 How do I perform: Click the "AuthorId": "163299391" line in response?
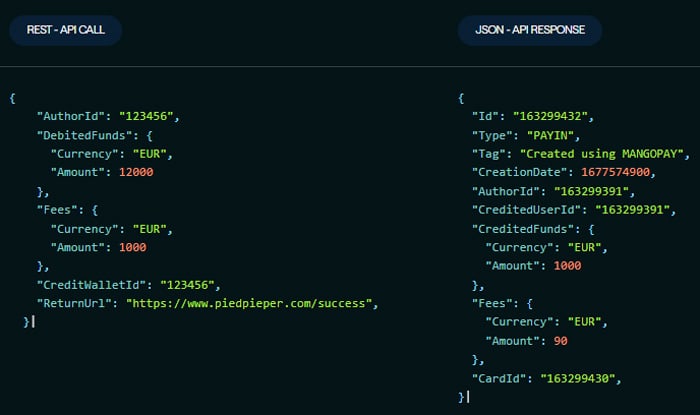(x=554, y=191)
